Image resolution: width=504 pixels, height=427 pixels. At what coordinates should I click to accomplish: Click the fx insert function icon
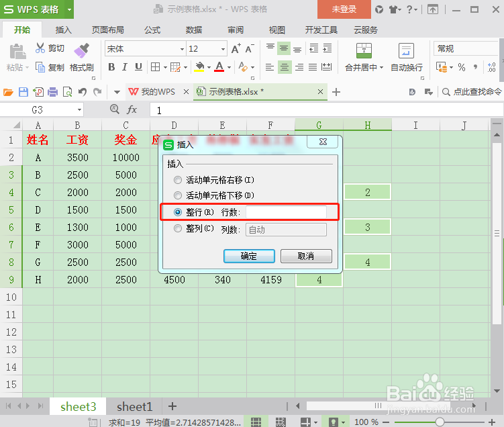point(132,109)
